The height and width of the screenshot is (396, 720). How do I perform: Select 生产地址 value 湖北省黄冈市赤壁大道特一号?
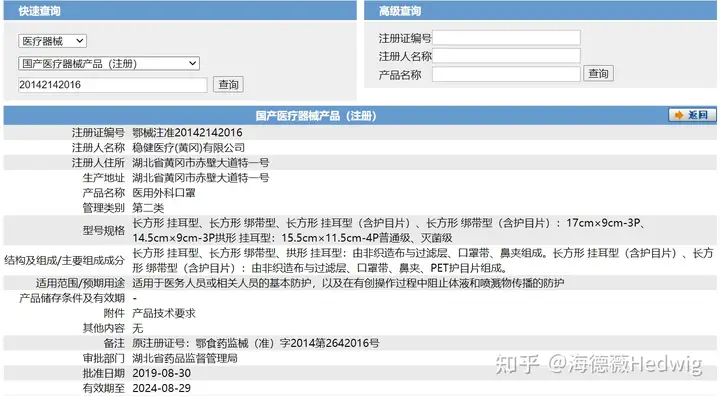[x=201, y=178]
